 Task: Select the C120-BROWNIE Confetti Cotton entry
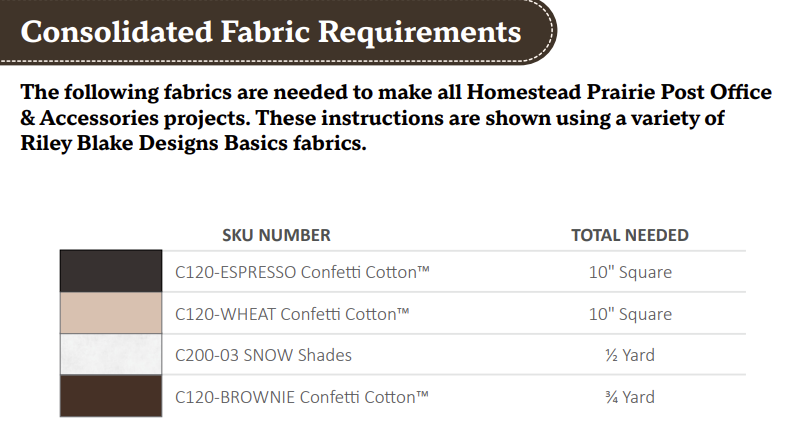point(301,397)
